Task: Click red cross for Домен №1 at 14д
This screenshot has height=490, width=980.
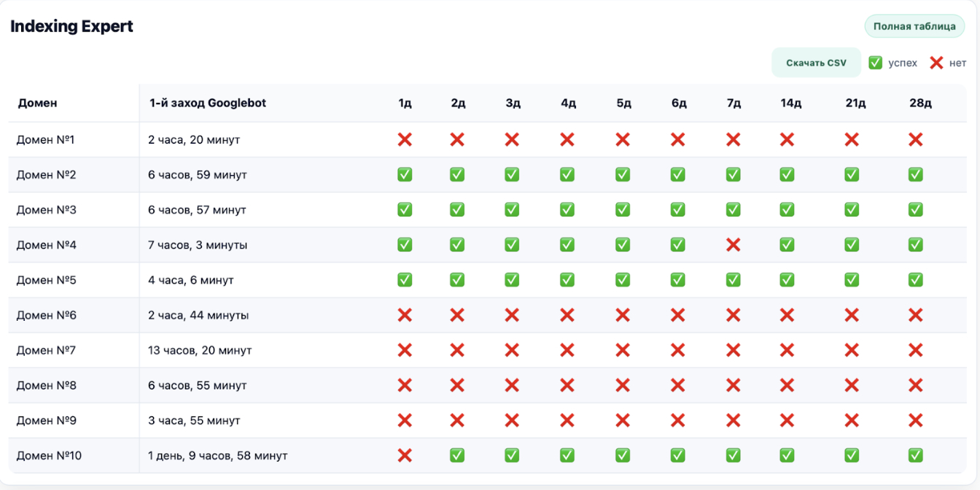Action: tap(787, 139)
